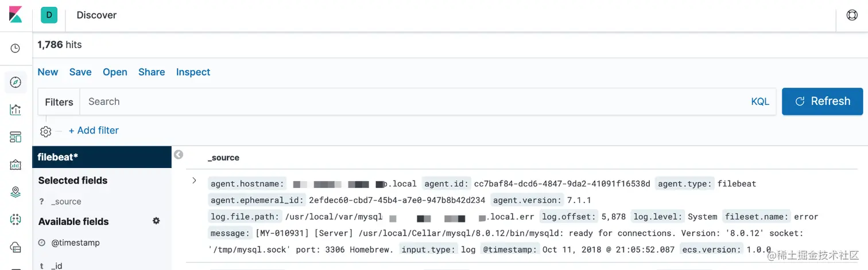
Task: Collapse the fields sidebar arrow
Action: click(179, 155)
